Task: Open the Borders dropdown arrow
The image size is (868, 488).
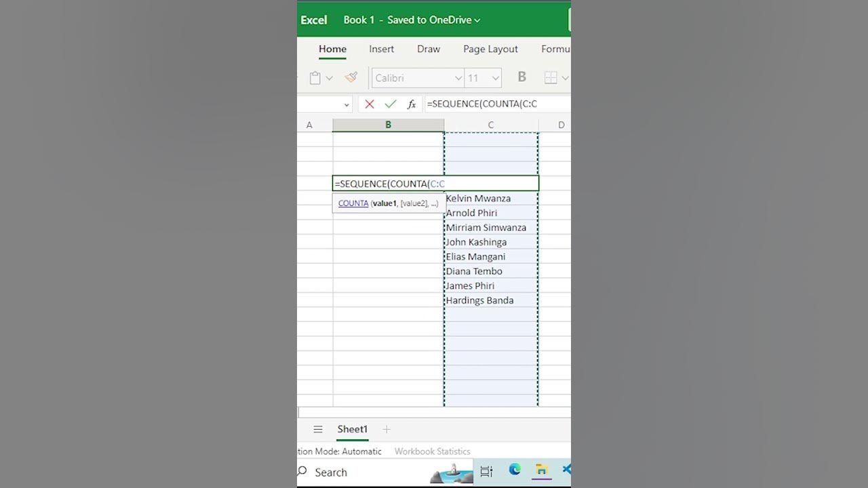Action: 565,78
